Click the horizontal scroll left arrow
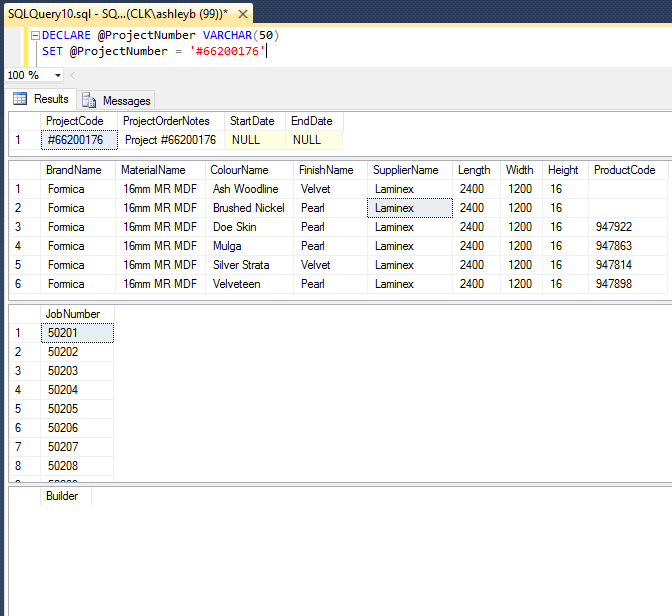 coord(72,75)
